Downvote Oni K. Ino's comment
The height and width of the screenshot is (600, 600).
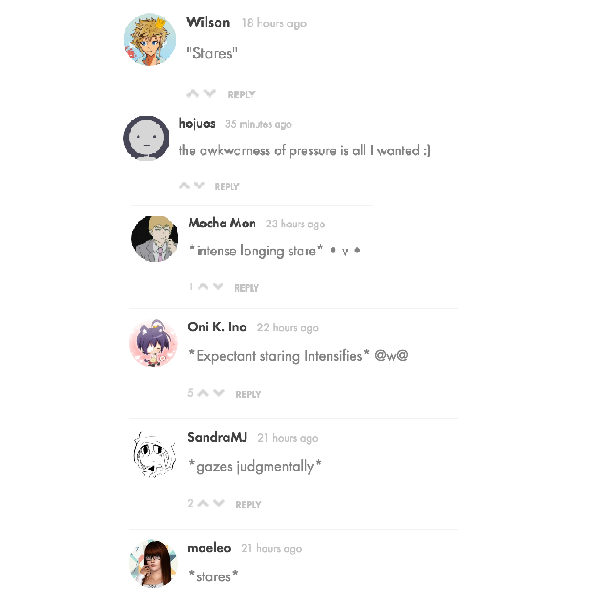219,393
